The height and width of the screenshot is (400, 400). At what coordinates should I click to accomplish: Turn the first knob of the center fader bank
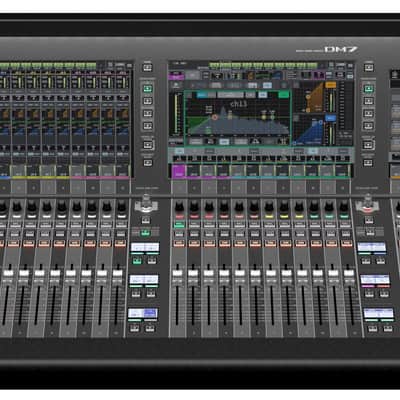coord(179,205)
